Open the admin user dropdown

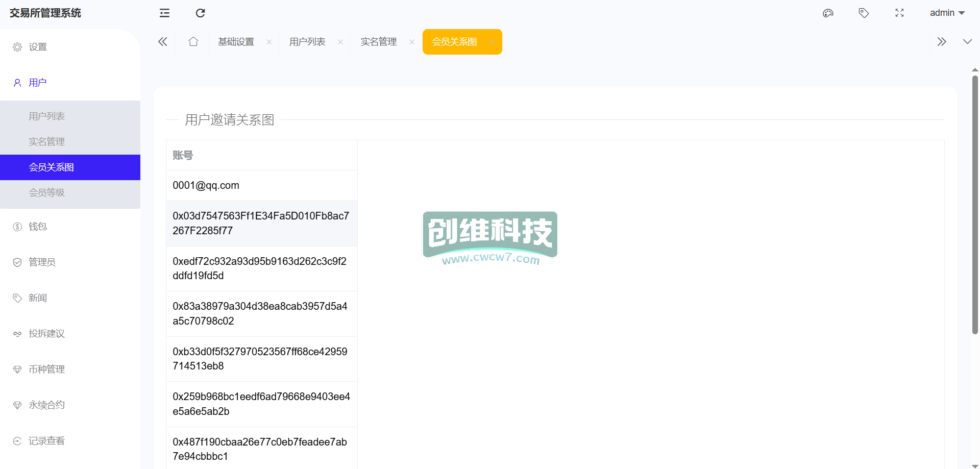tap(947, 13)
